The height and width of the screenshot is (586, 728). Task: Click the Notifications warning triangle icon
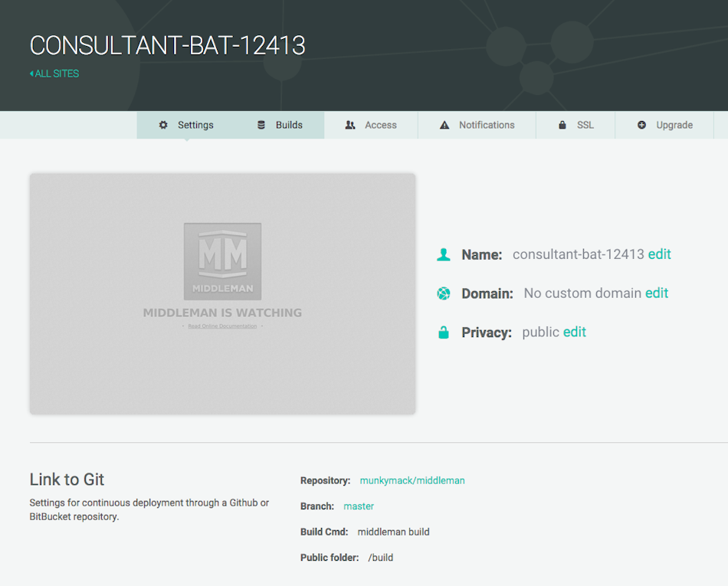[x=444, y=125]
